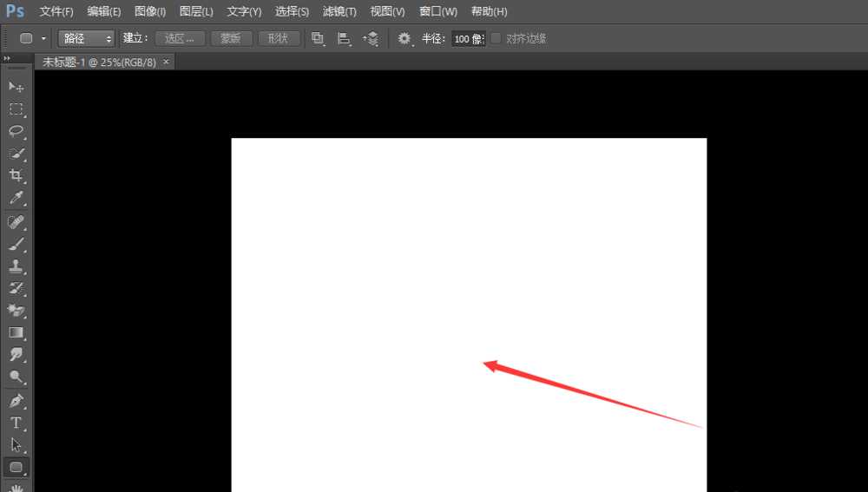Select the Brush tool

(x=16, y=244)
